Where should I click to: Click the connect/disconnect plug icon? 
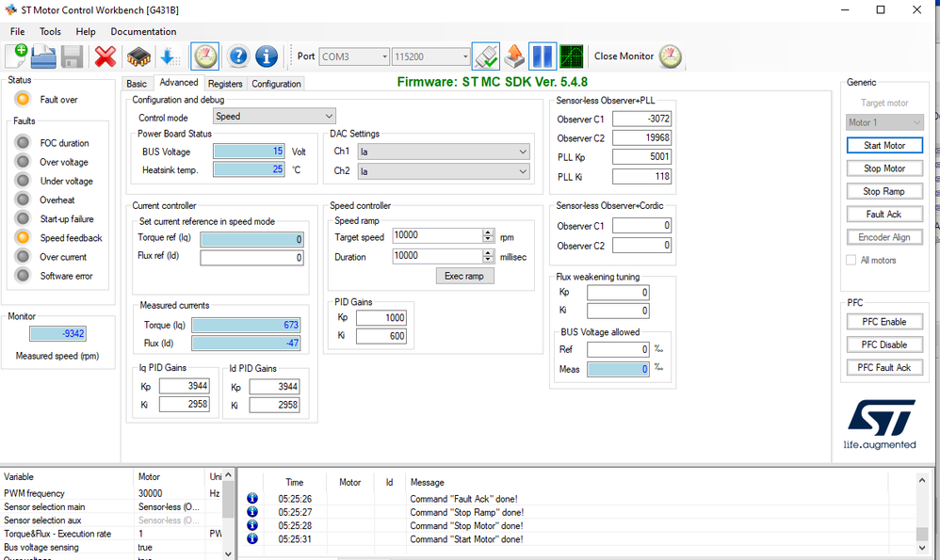pyautogui.click(x=486, y=56)
